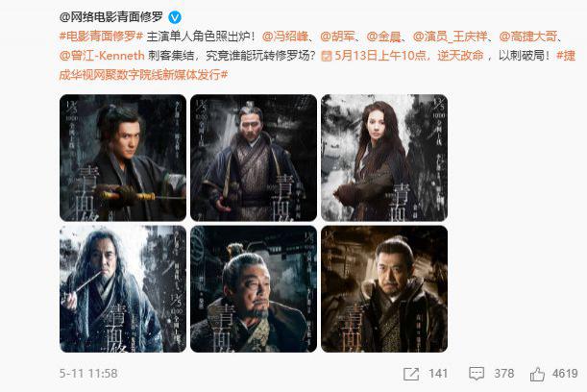Click the 5月13日上午10点 date link

pos(380,56)
